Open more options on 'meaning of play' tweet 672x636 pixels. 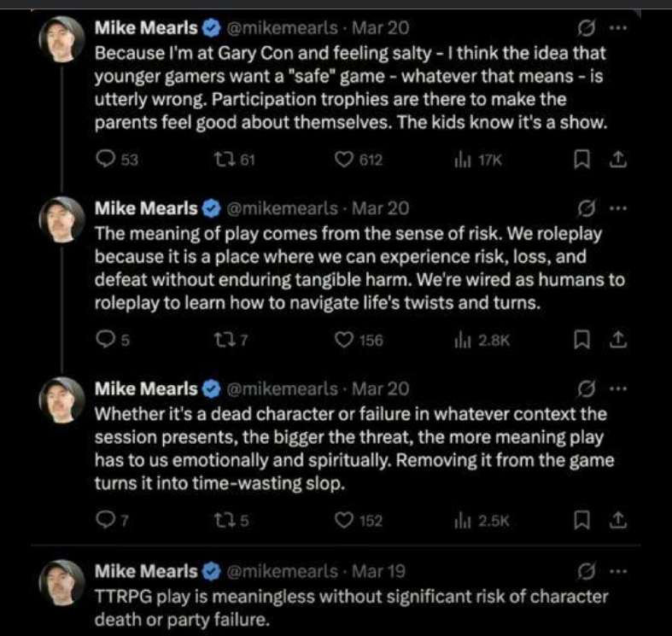(618, 208)
